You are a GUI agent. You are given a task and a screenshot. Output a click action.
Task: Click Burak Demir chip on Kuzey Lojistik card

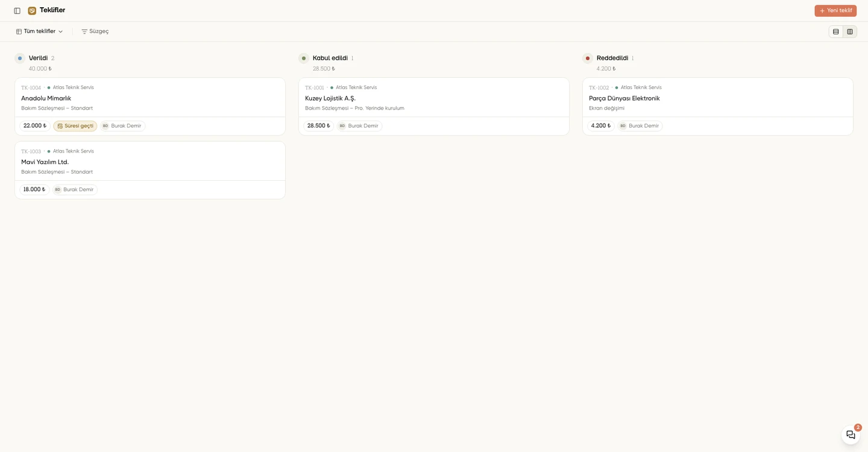click(x=359, y=126)
